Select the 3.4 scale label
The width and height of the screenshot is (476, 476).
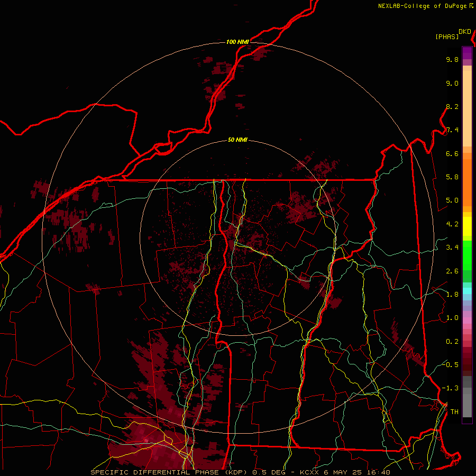[452, 248]
